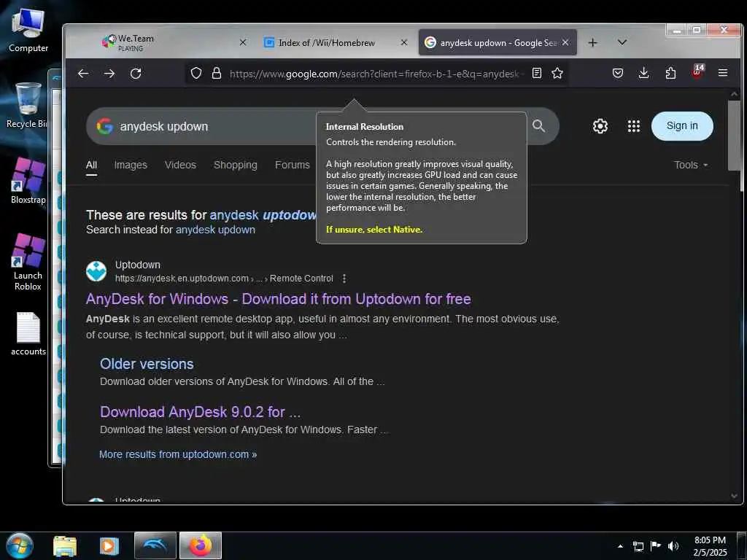
Task: Show hidden tray icons arrow
Action: pyautogui.click(x=620, y=546)
